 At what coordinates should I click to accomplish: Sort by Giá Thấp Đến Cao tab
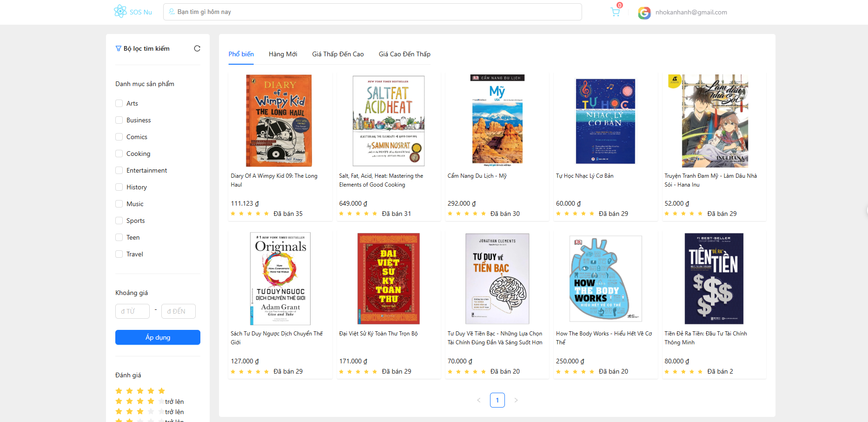[338, 54]
